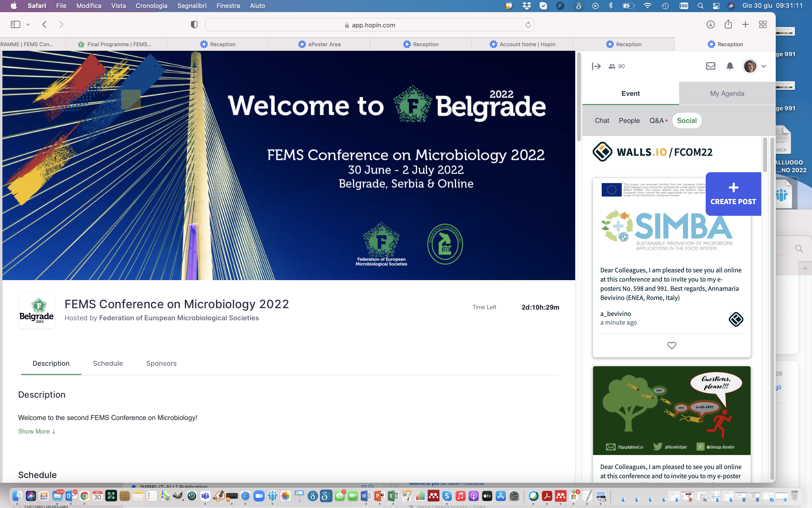Launch Zoom from the Dock

[x=259, y=496]
